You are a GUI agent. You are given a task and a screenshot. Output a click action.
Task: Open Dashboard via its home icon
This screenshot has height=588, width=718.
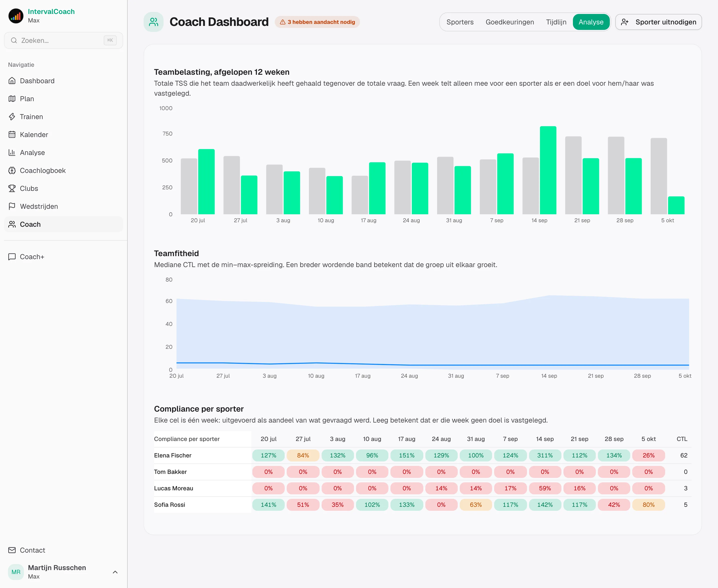point(12,81)
